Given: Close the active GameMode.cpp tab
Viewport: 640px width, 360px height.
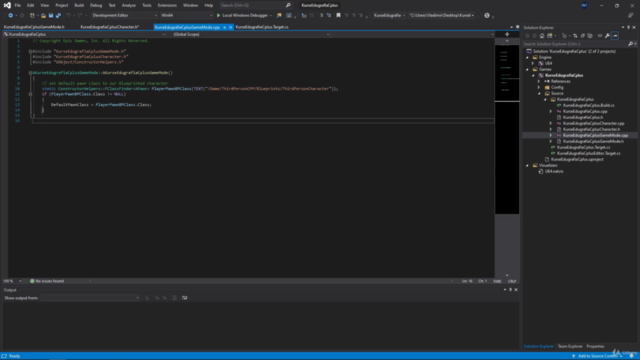Looking at the screenshot, I should pyautogui.click(x=231, y=27).
